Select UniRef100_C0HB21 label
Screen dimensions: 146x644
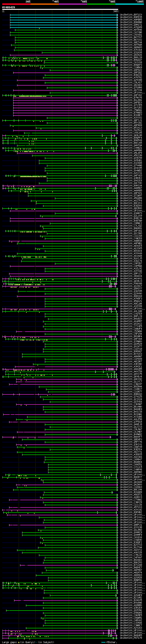tap(131, 148)
